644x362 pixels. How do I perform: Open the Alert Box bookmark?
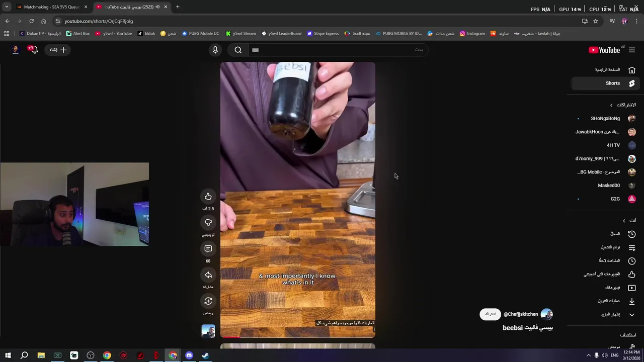click(x=78, y=34)
